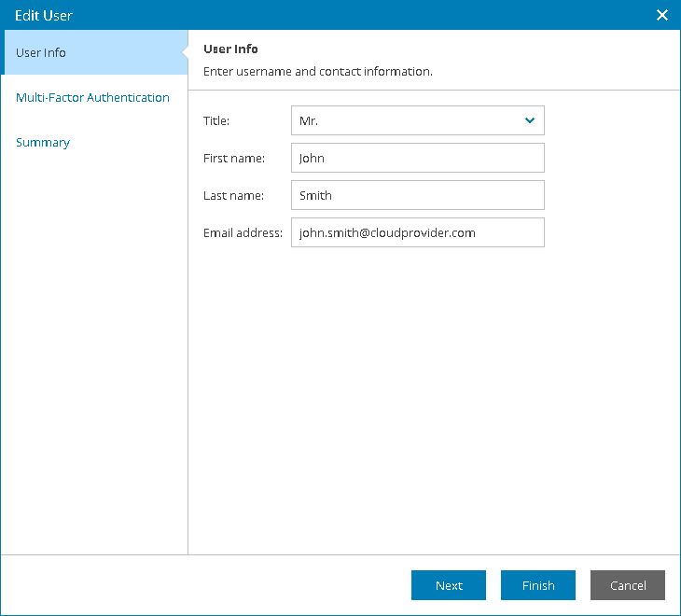Go to the Multi-Factor Authentication step

point(92,97)
